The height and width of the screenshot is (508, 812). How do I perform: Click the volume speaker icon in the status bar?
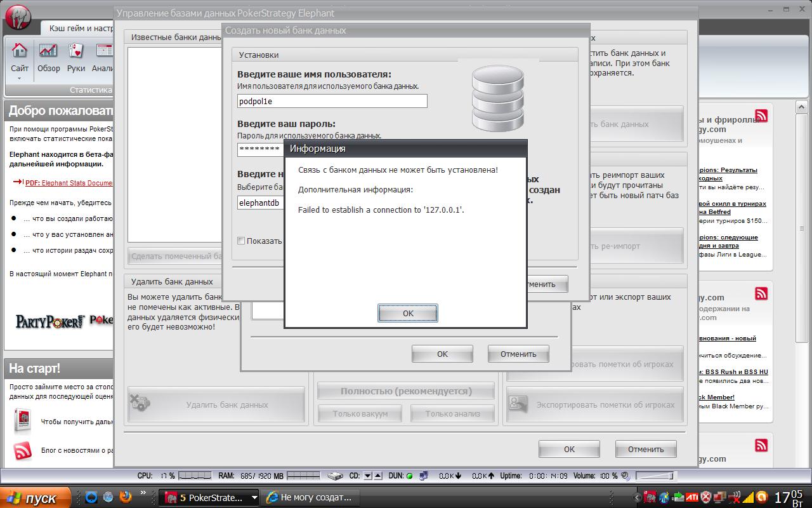[625, 476]
